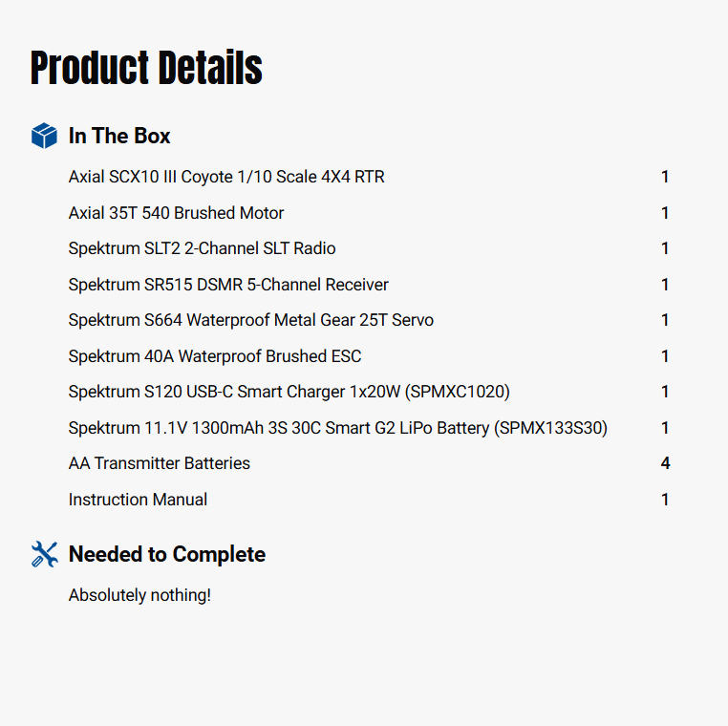Viewport: 728px width, 726px height.
Task: Click the wrench and screwdriver tools icon
Action: 44,554
